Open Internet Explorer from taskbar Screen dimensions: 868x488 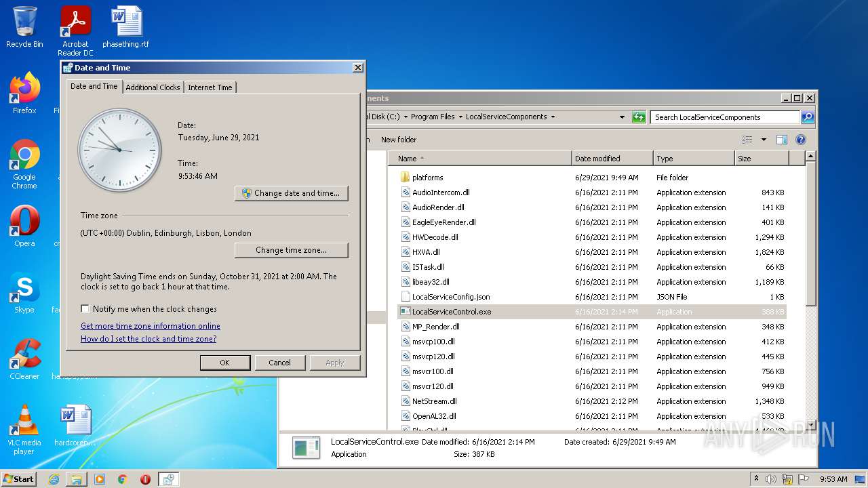[54, 479]
